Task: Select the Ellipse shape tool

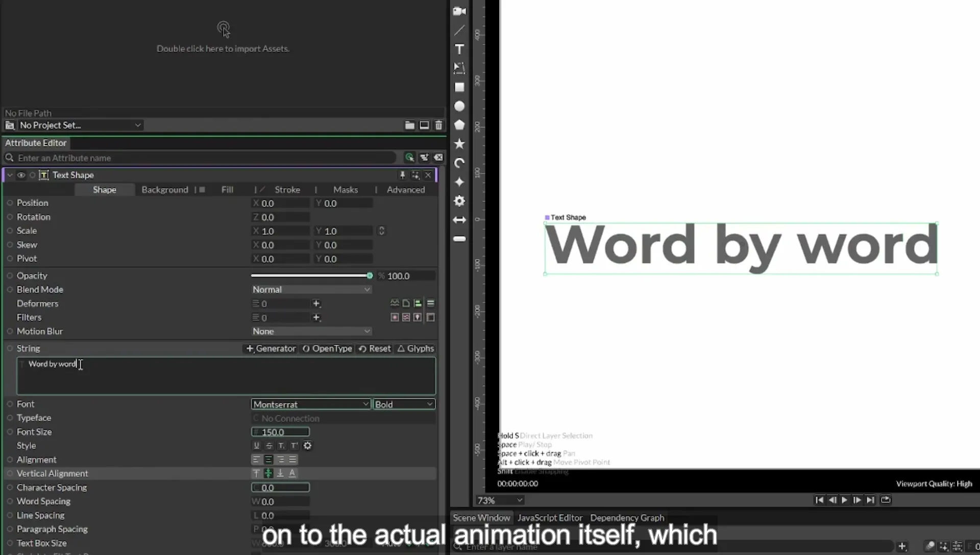Action: (459, 106)
